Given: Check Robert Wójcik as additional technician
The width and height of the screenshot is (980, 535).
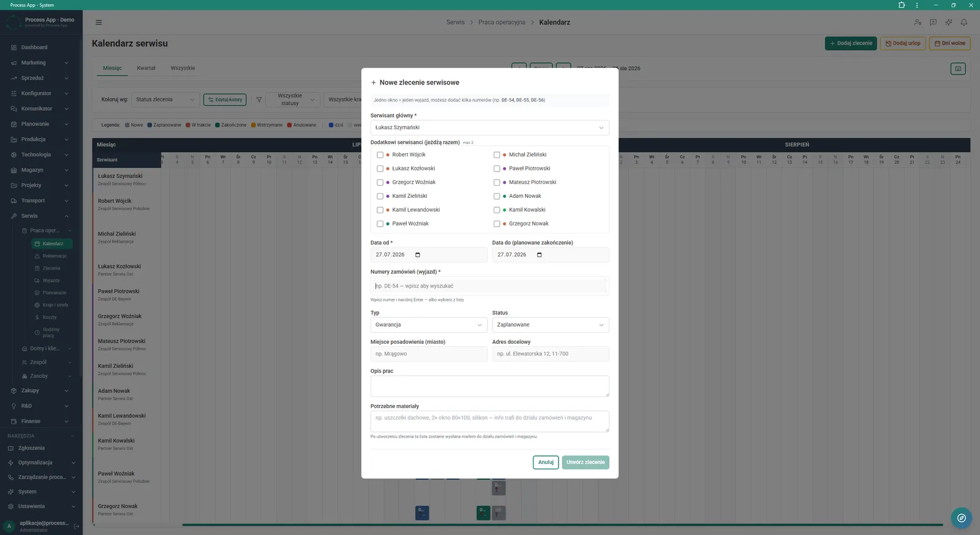Looking at the screenshot, I should pos(380,155).
